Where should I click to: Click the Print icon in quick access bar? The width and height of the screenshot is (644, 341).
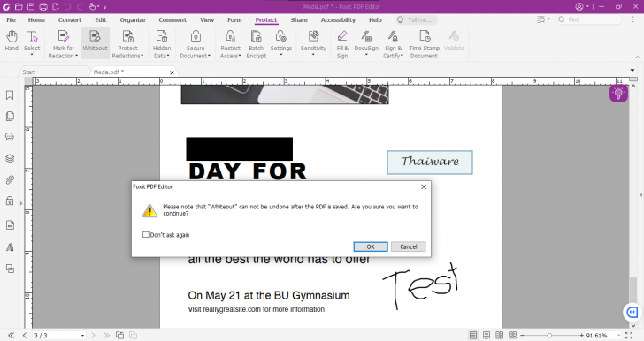(43, 6)
